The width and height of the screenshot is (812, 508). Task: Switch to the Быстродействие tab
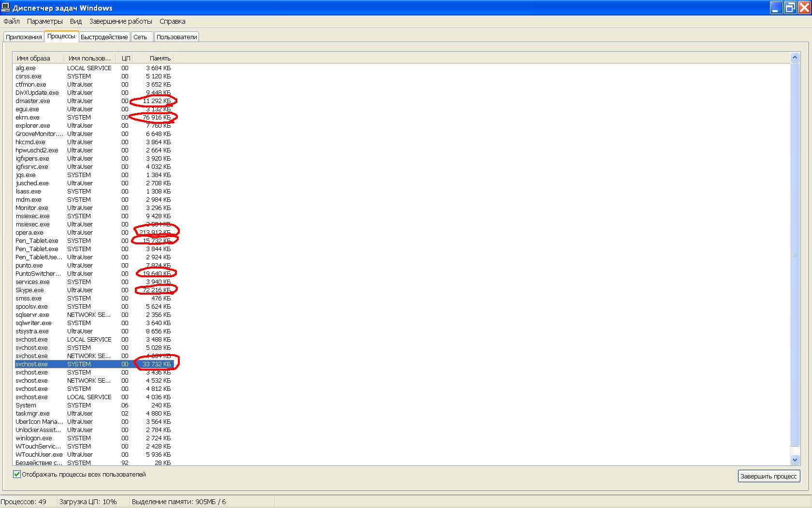pos(104,37)
